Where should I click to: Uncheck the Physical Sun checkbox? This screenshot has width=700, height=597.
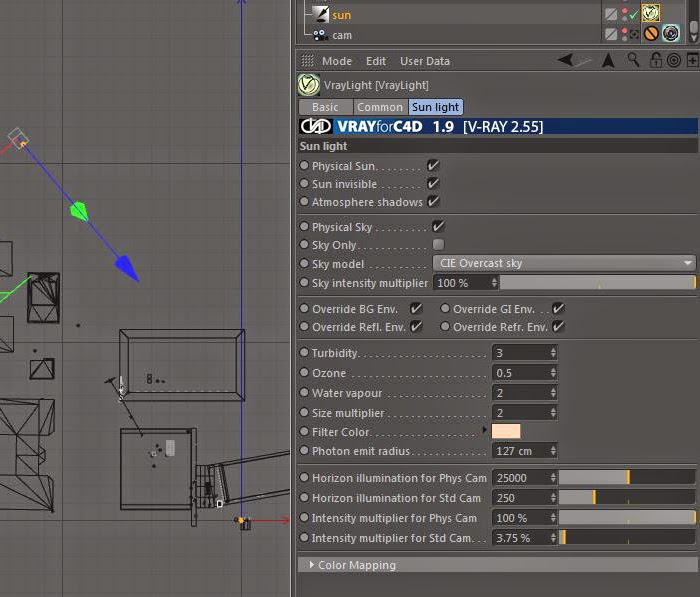point(433,166)
